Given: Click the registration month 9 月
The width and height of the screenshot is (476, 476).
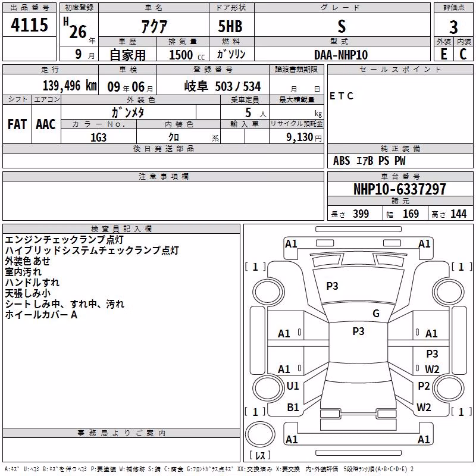Looking at the screenshot, I should pos(84,54).
